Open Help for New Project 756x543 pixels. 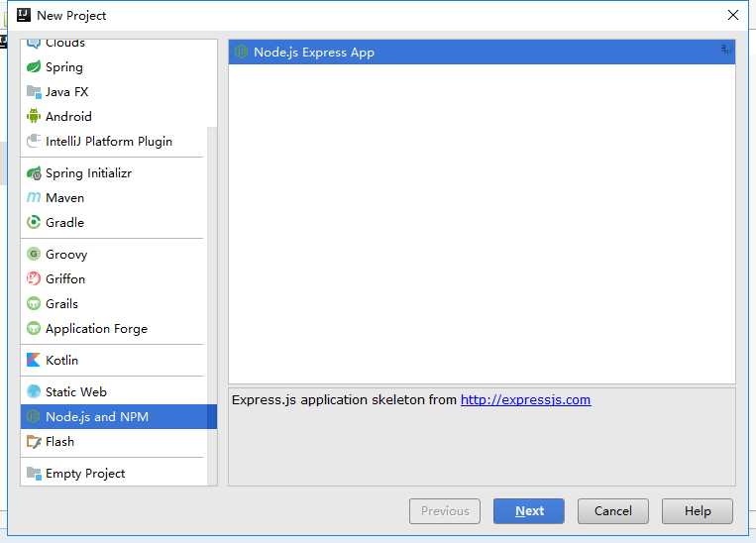click(x=698, y=511)
